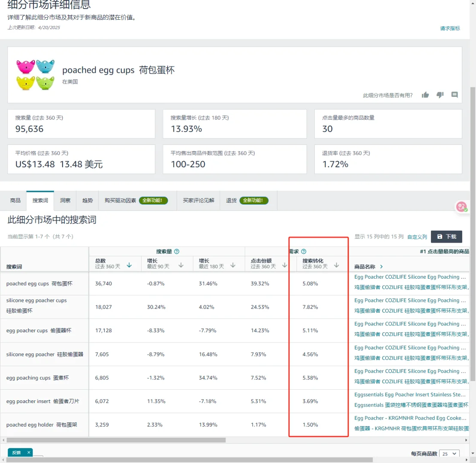Screen dimensions: 476x463
Task: Sort by 90-day growth arrow
Action: tap(181, 265)
